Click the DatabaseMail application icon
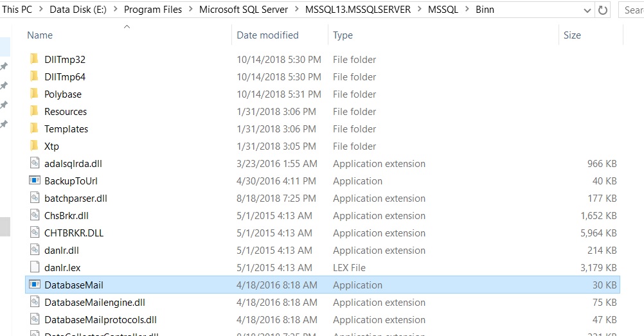The width and height of the screenshot is (644, 336). coord(35,285)
